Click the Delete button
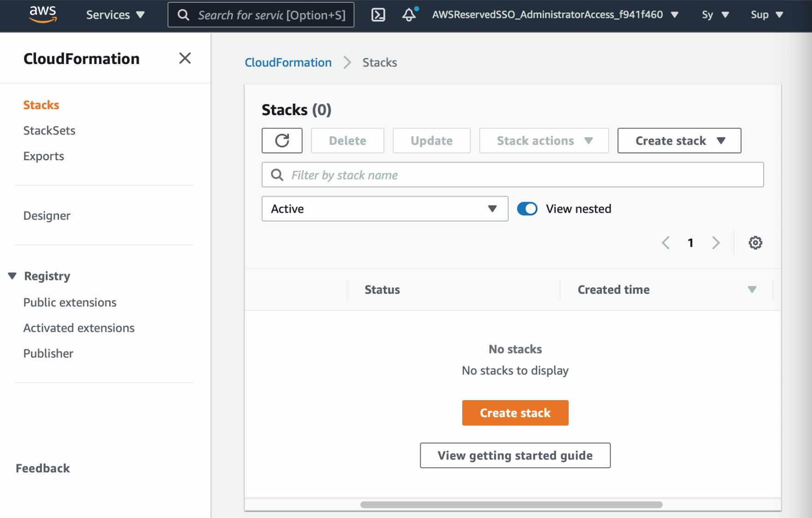This screenshot has height=518, width=812. (x=347, y=140)
